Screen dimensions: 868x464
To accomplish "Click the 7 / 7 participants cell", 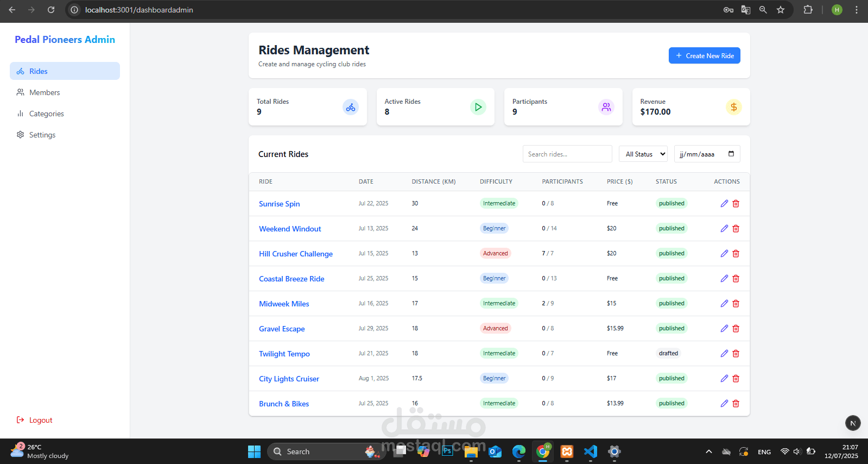I will tap(548, 253).
